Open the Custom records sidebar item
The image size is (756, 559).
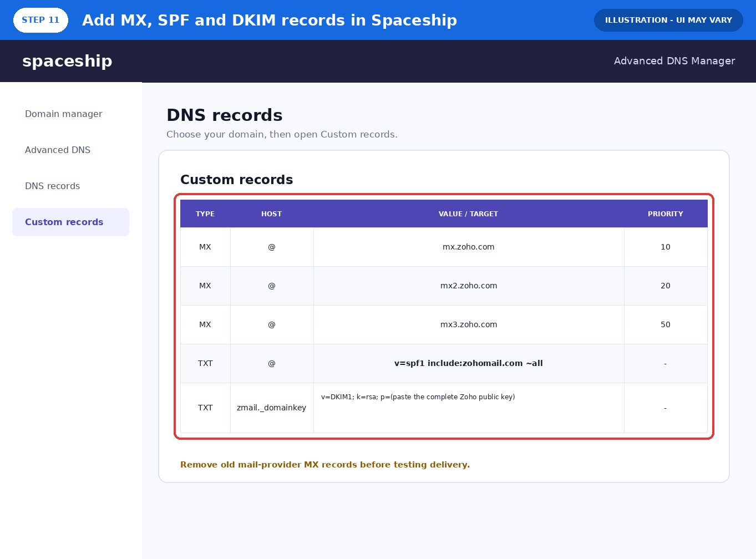click(70, 222)
